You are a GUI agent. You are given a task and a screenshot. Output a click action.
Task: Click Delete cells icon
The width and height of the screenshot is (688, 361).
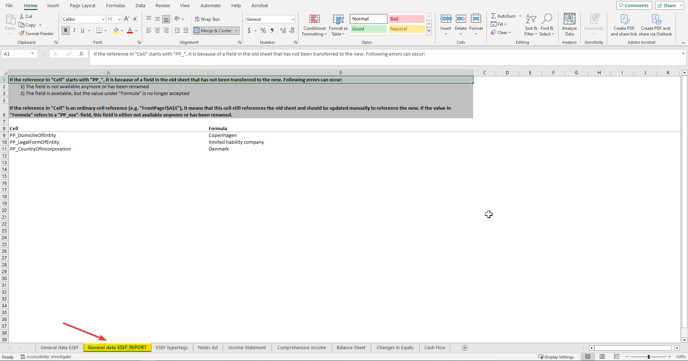click(x=461, y=19)
